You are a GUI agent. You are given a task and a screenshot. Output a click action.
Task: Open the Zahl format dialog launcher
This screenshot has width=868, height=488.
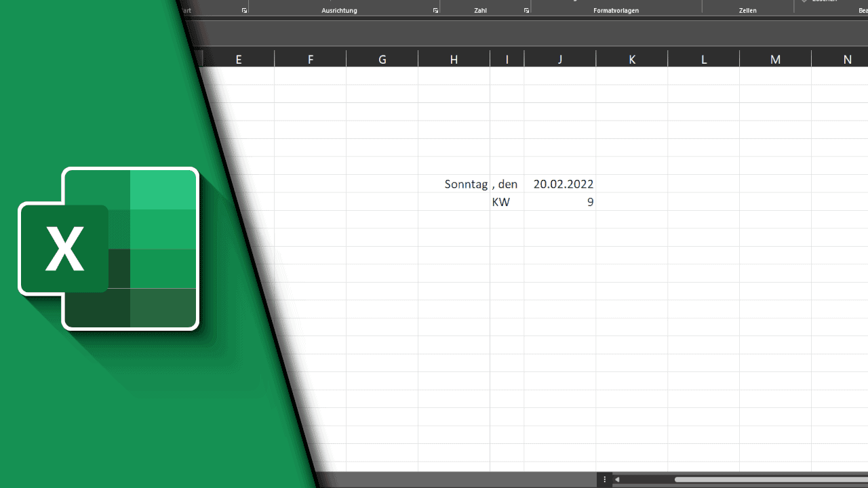pos(526,11)
